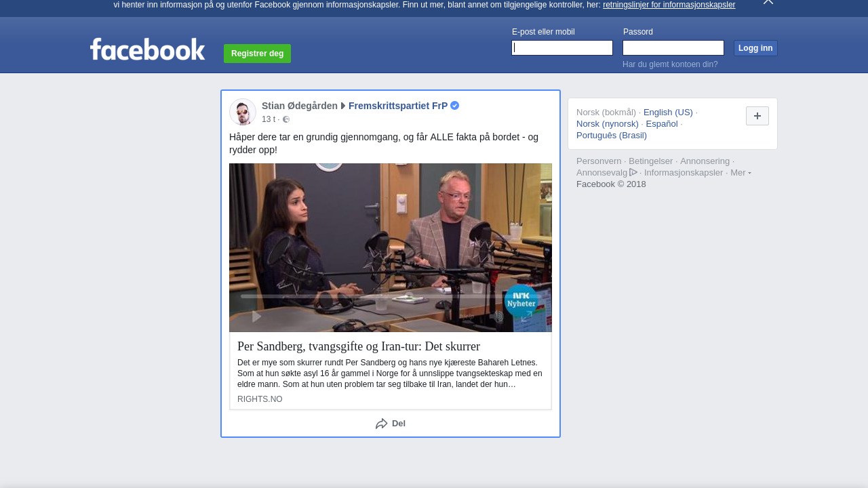868x488 pixels.
Task: Click the NRK Nyheter badge on the video
Action: pyautogui.click(x=521, y=301)
